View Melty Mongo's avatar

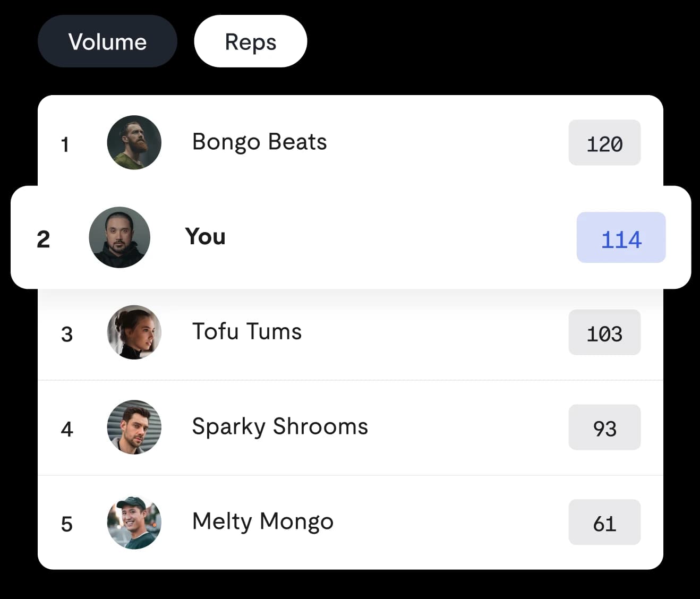point(134,523)
